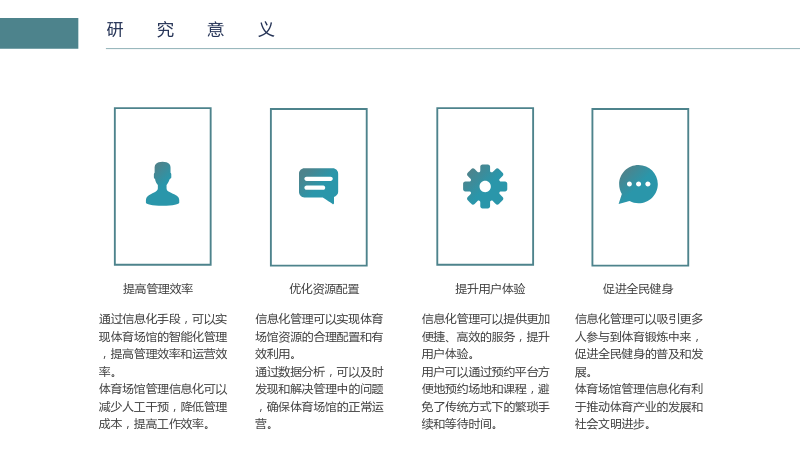Click paragraph 信息化管理可以提供更加便捷
Screen dimensions: 800x450
pos(485,336)
